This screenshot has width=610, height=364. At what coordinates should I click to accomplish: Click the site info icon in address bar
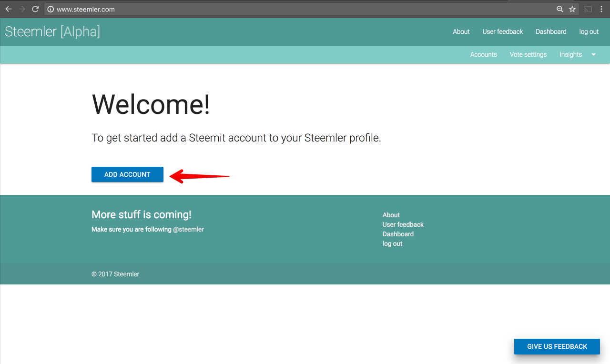tap(51, 9)
